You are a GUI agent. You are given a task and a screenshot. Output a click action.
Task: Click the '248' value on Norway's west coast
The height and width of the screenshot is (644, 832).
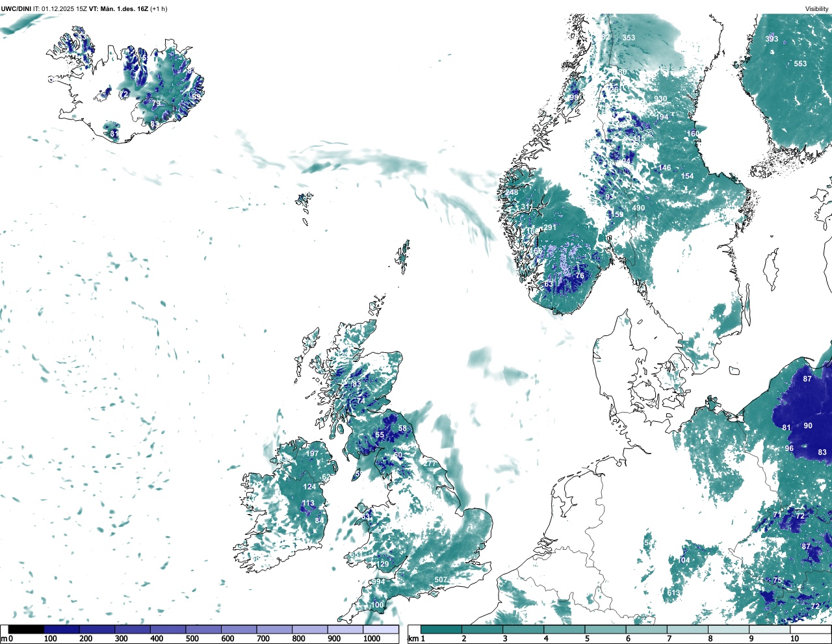coord(512,192)
